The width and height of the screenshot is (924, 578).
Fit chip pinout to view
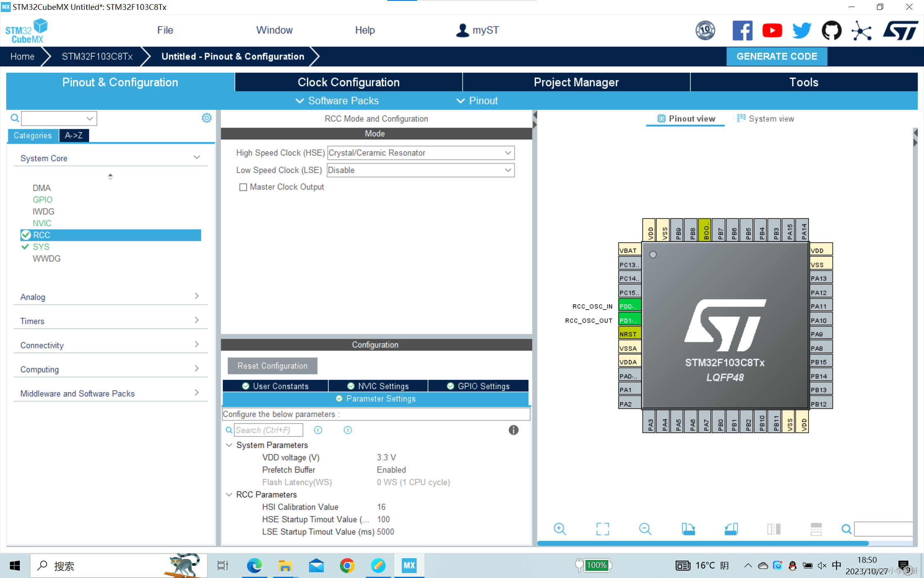(603, 529)
